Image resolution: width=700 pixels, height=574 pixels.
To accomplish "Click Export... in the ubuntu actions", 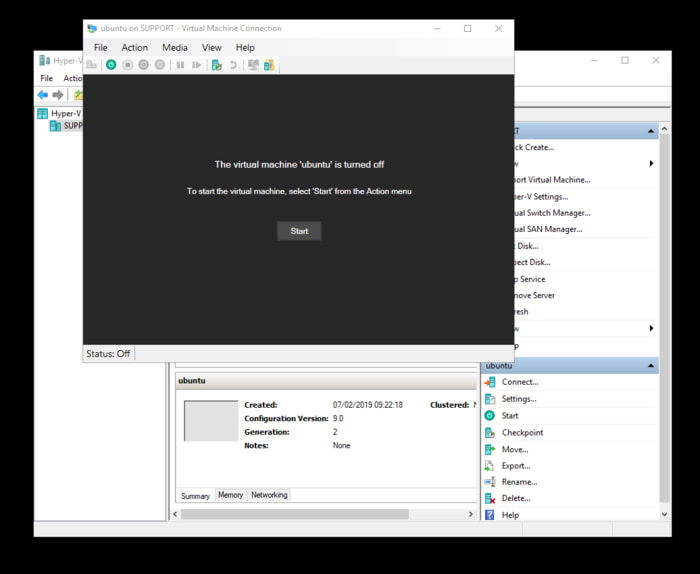I will tap(516, 466).
